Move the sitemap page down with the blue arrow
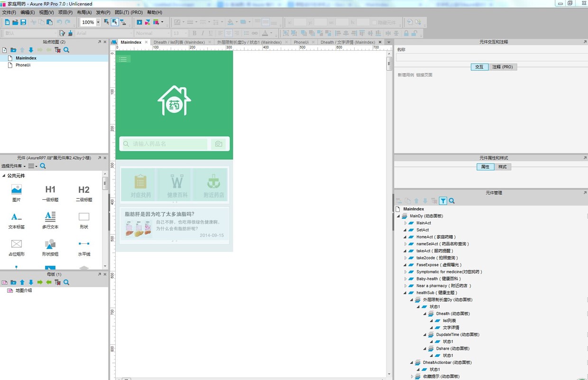 click(x=31, y=50)
